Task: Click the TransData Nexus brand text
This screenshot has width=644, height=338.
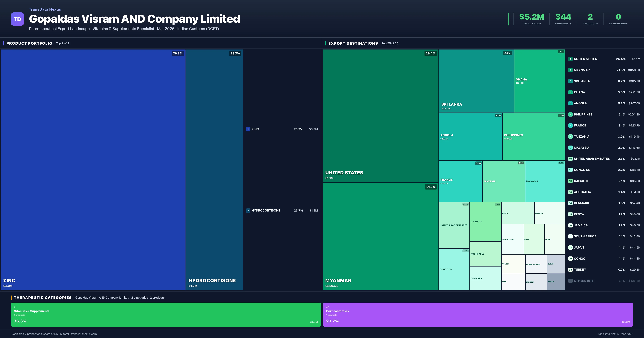Action: [45, 9]
